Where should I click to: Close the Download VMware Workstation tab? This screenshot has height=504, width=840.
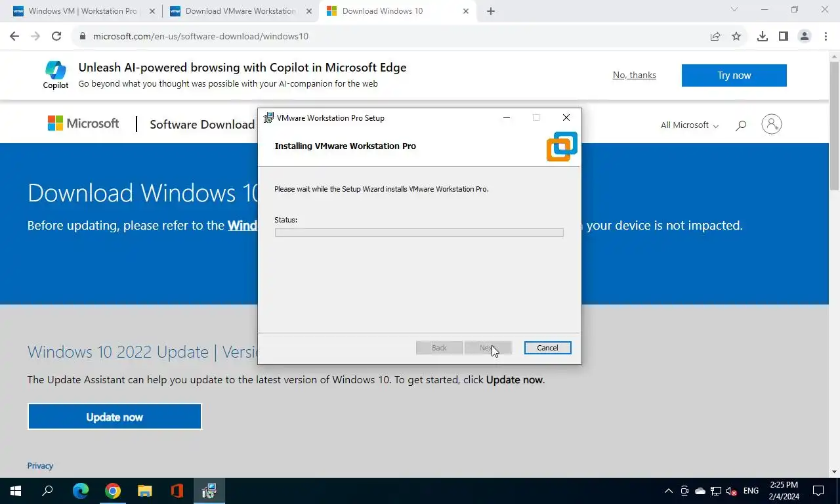point(309,11)
